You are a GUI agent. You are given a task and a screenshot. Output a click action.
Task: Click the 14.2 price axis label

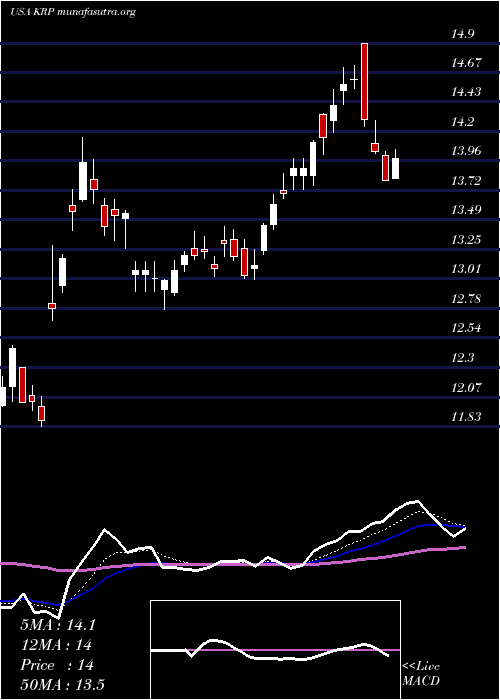(464, 122)
